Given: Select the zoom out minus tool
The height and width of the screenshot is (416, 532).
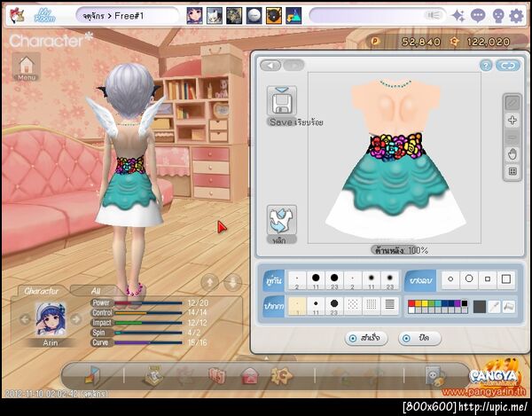Looking at the screenshot, I should pos(512,137).
